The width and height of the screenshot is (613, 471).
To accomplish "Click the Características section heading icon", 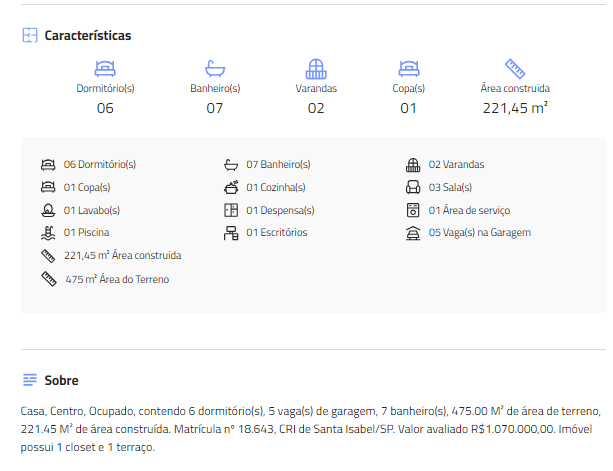I will [x=30, y=35].
